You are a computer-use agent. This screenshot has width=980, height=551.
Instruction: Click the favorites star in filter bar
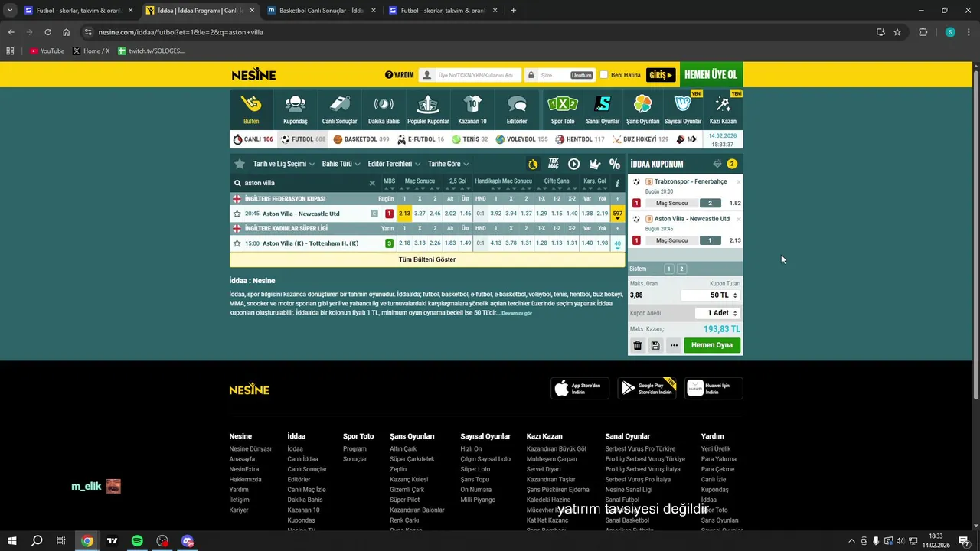pos(240,164)
